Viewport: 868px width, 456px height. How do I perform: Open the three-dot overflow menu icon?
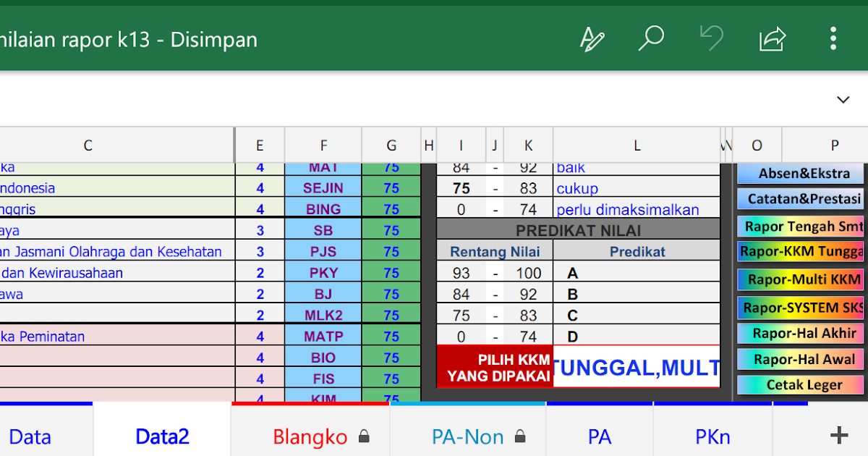(833, 39)
